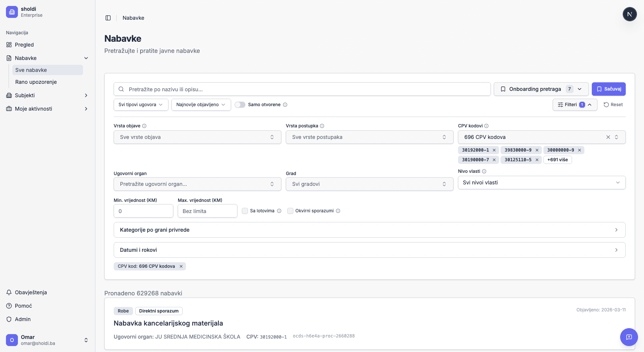Viewport: 644px width, 352px height.
Task: Open the chat support bubble
Action: pos(629,337)
